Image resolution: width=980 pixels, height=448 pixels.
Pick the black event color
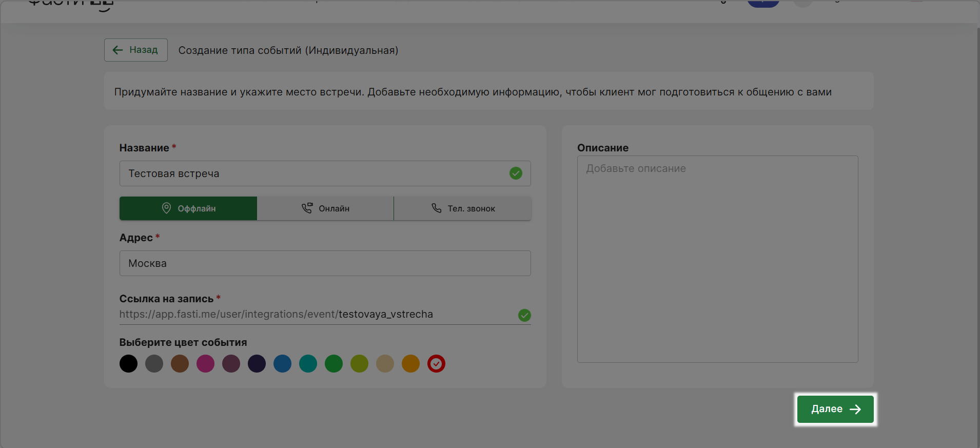(128, 364)
